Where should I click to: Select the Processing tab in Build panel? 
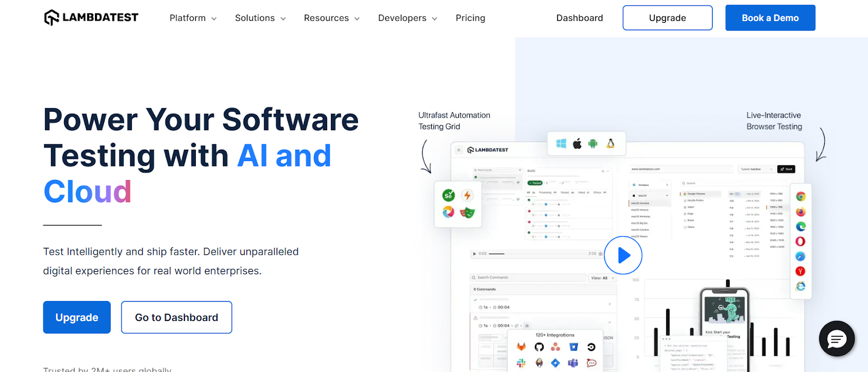547,193
